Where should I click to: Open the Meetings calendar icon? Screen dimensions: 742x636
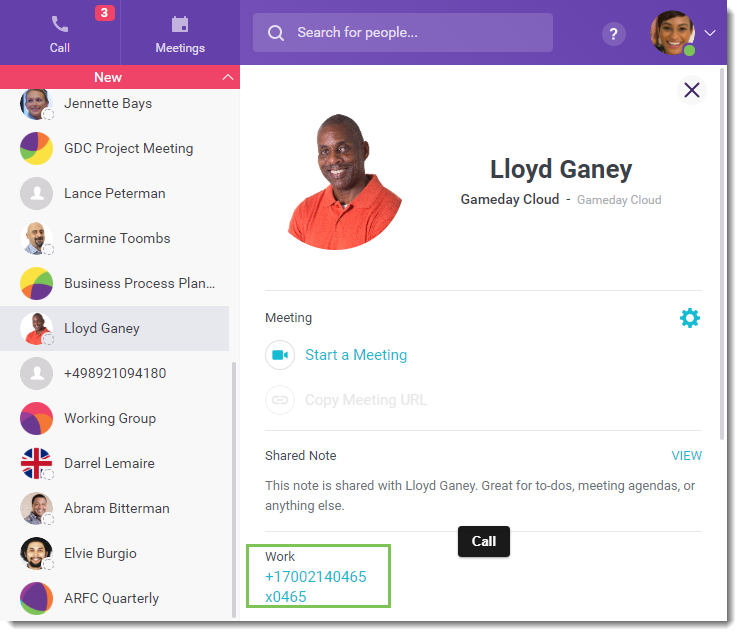point(180,24)
